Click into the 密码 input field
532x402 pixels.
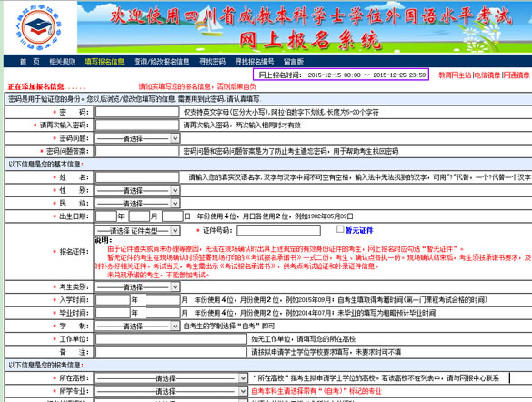137,112
